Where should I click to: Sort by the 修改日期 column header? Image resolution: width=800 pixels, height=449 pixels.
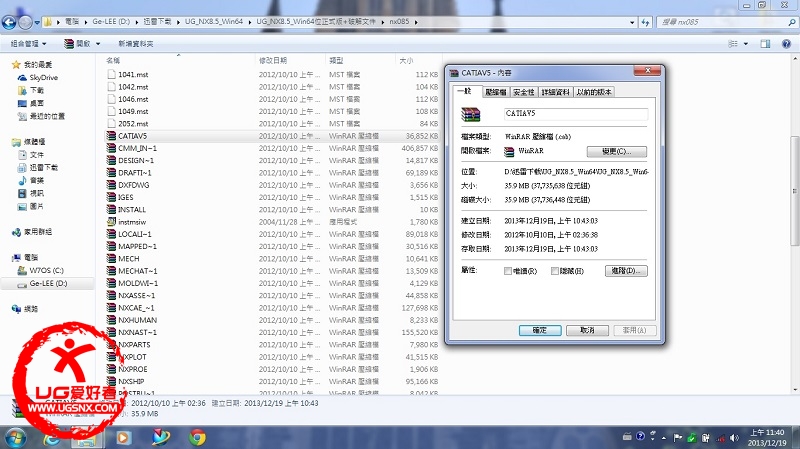273,61
